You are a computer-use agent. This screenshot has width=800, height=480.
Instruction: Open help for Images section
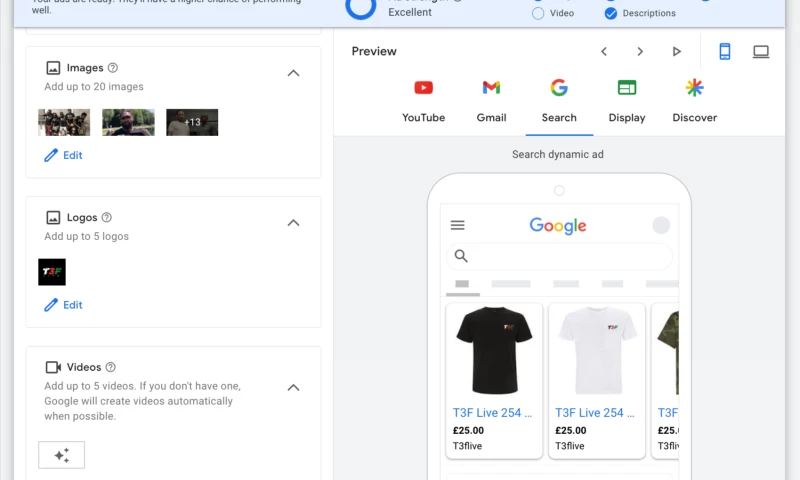[x=113, y=68]
